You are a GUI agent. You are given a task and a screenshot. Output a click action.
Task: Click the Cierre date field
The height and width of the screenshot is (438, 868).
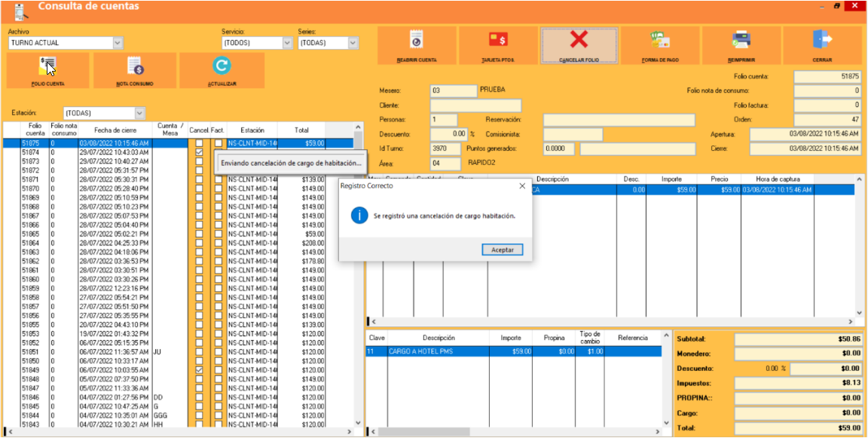point(805,149)
